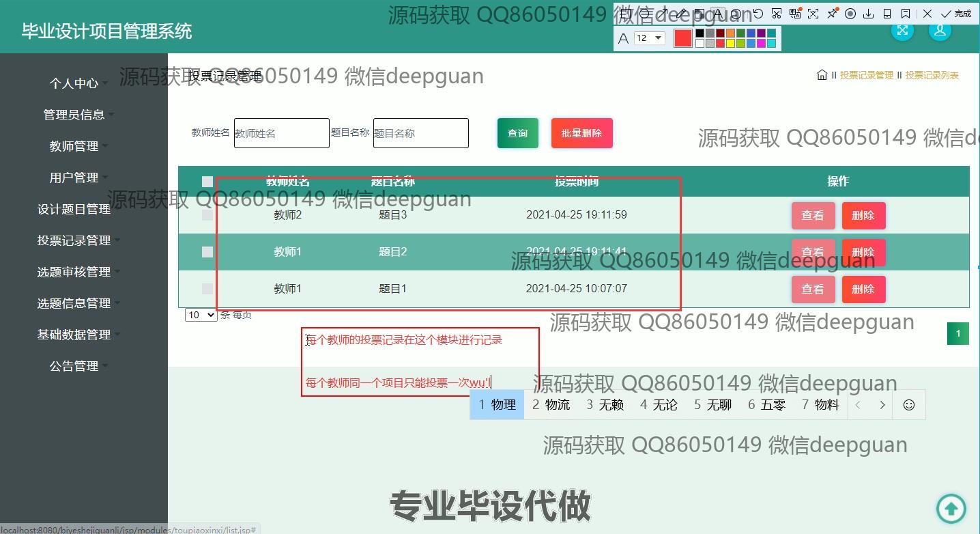Open the user profile icon in header
The height and width of the screenshot is (534, 980).
[940, 31]
